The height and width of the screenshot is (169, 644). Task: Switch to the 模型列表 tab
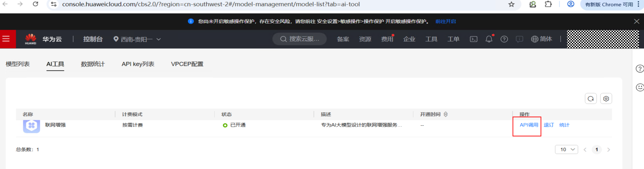click(x=18, y=64)
